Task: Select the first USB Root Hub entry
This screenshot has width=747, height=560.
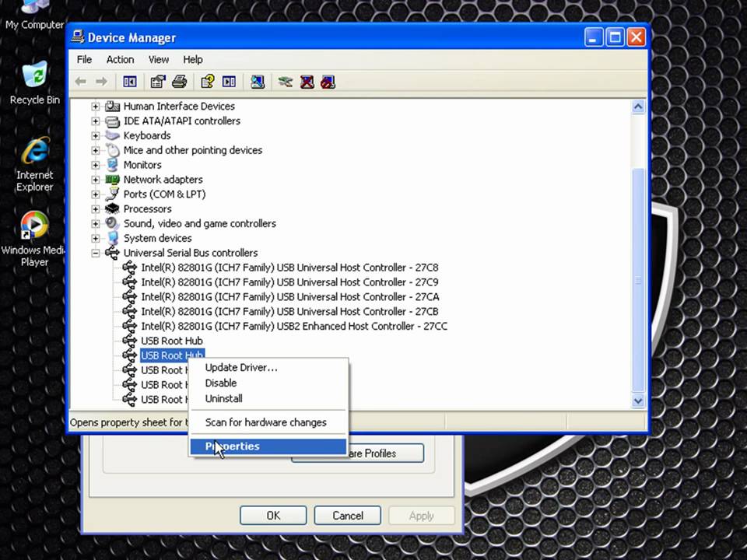Action: tap(172, 341)
